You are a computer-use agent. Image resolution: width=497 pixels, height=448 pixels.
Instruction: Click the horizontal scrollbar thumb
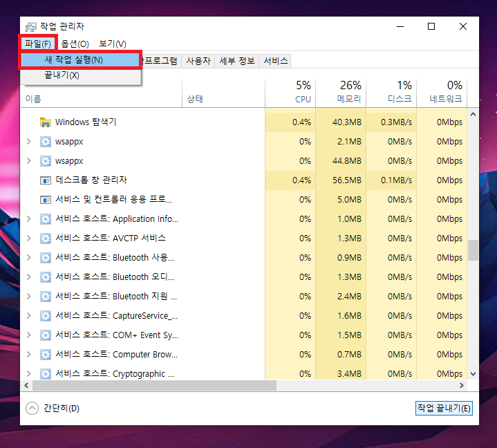[154, 386]
